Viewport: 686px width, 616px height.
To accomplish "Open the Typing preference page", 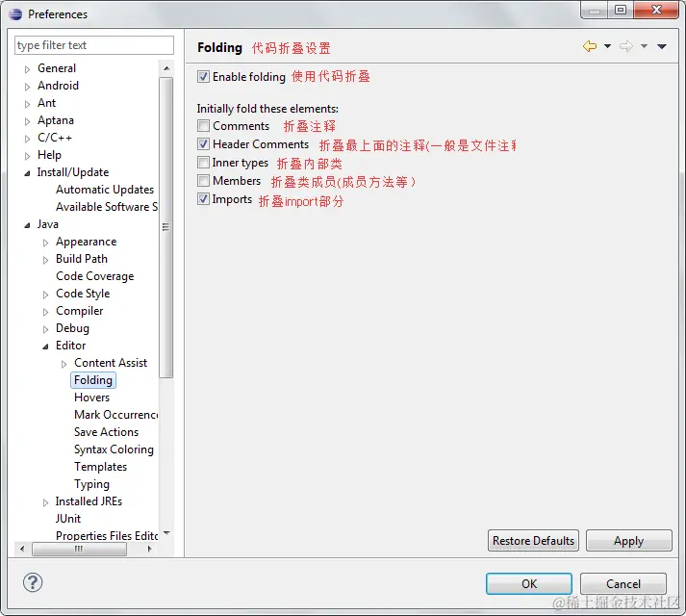I will (91, 484).
